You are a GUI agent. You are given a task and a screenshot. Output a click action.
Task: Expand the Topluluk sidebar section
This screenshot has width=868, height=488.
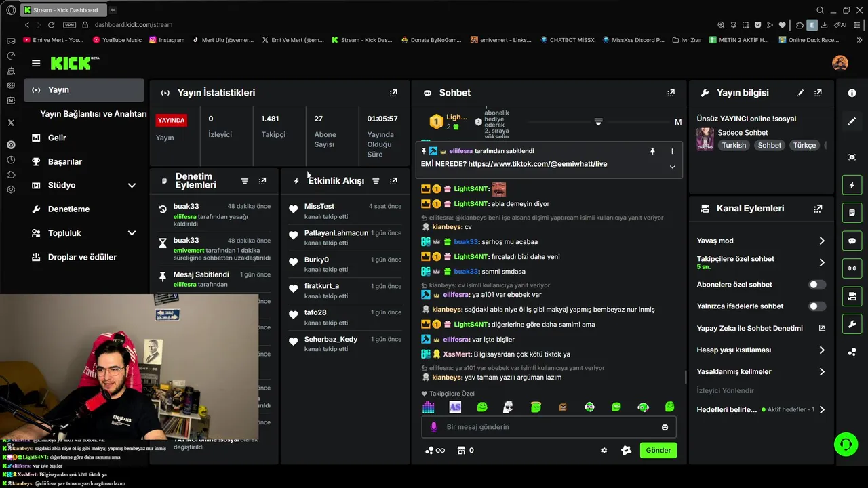coord(132,233)
